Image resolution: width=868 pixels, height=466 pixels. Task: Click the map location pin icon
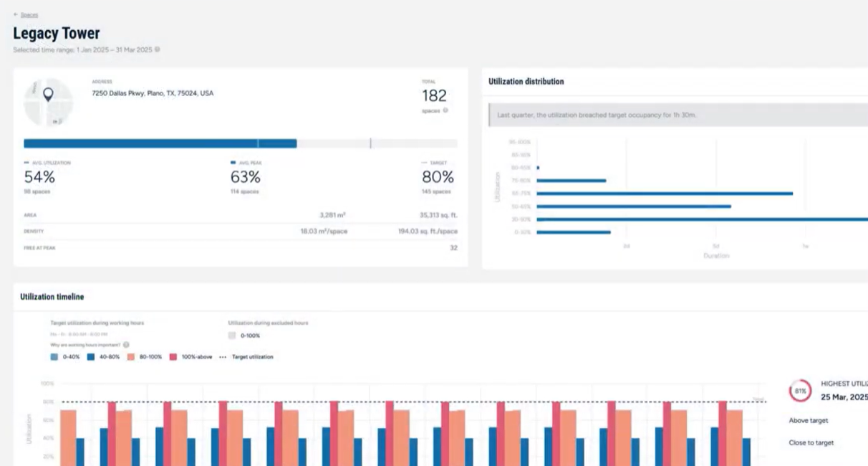48,95
